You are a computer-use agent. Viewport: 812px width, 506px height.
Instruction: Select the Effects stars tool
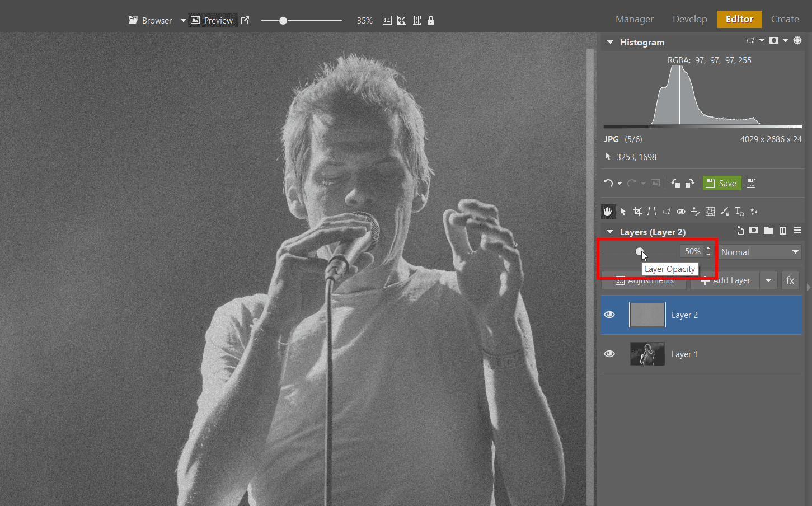tap(754, 212)
